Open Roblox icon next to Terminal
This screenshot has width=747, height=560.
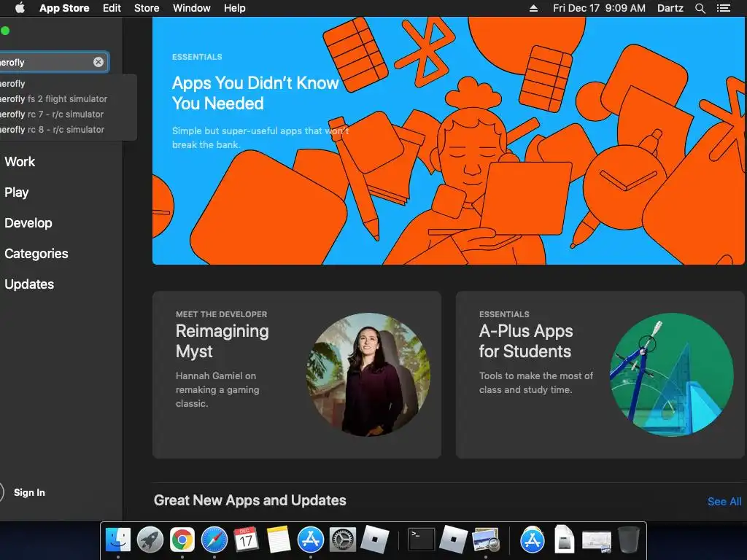click(x=453, y=540)
